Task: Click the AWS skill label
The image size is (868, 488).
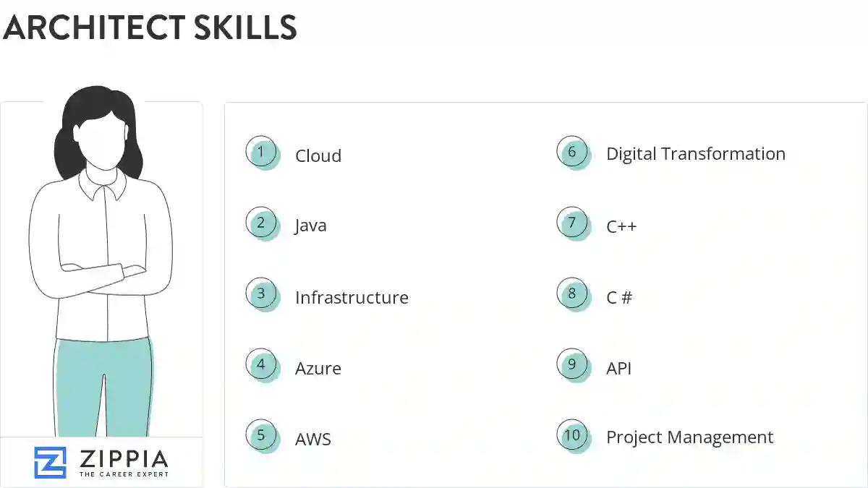Action: [313, 440]
